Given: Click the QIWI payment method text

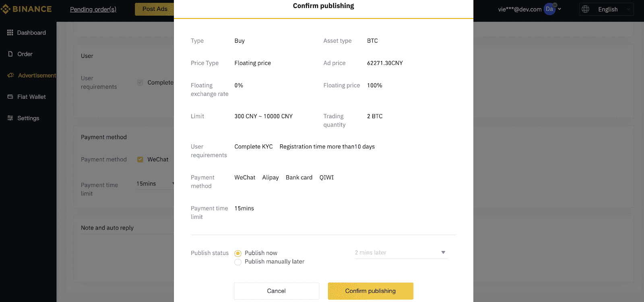Looking at the screenshot, I should (327, 178).
